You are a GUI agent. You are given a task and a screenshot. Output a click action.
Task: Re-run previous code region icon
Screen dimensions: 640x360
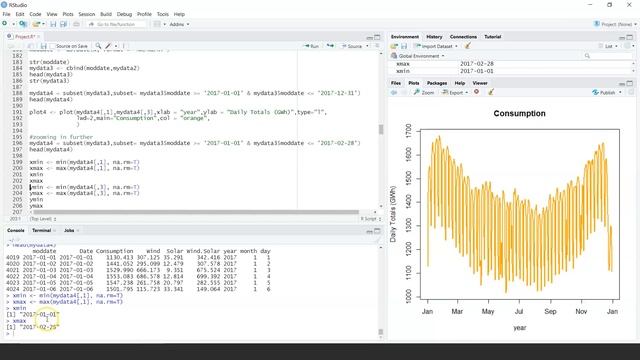tap(330, 46)
